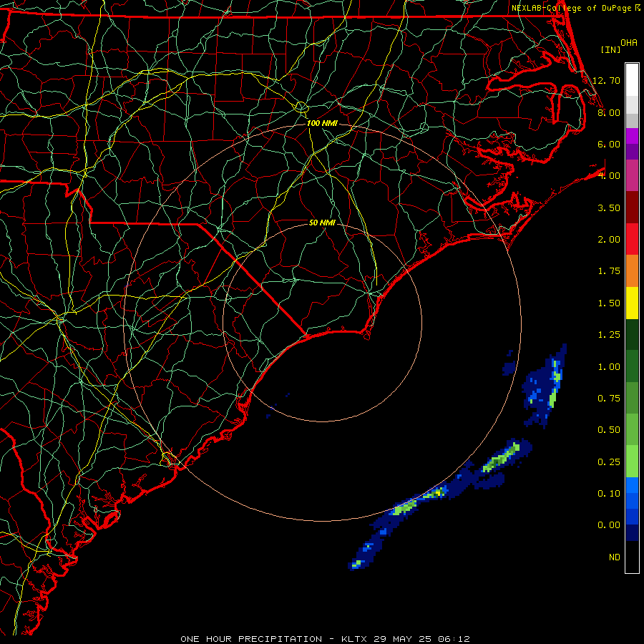Click the "2.00" scale label
This screenshot has height=644, width=644.
click(x=609, y=240)
